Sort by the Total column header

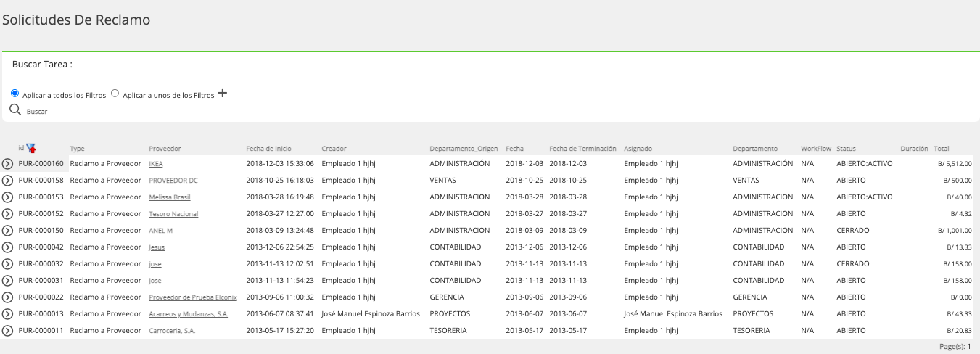[x=942, y=149]
